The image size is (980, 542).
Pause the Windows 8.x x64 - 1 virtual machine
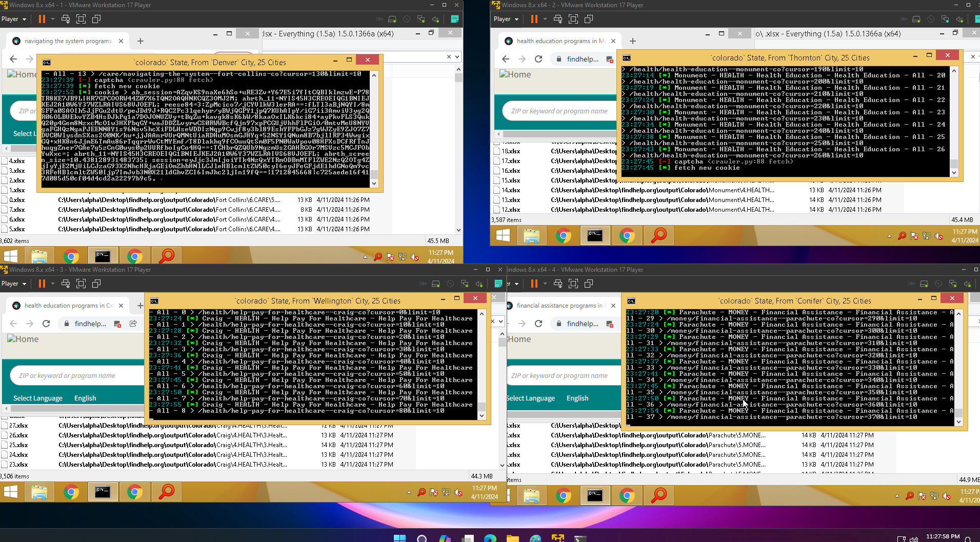[x=42, y=19]
